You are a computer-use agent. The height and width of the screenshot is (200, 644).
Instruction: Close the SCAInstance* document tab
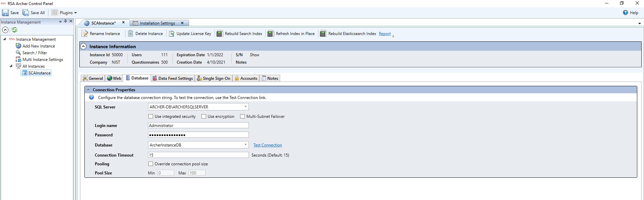tap(123, 23)
